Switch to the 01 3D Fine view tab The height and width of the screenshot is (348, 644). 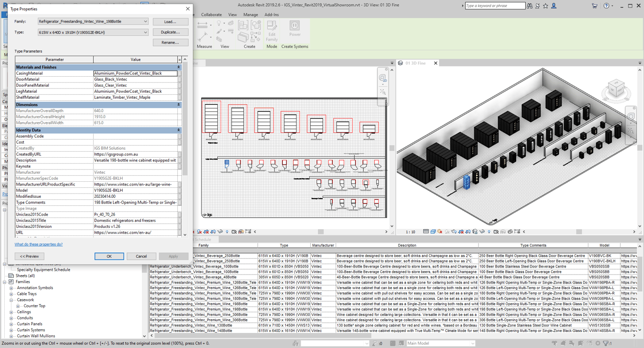pyautogui.click(x=417, y=63)
